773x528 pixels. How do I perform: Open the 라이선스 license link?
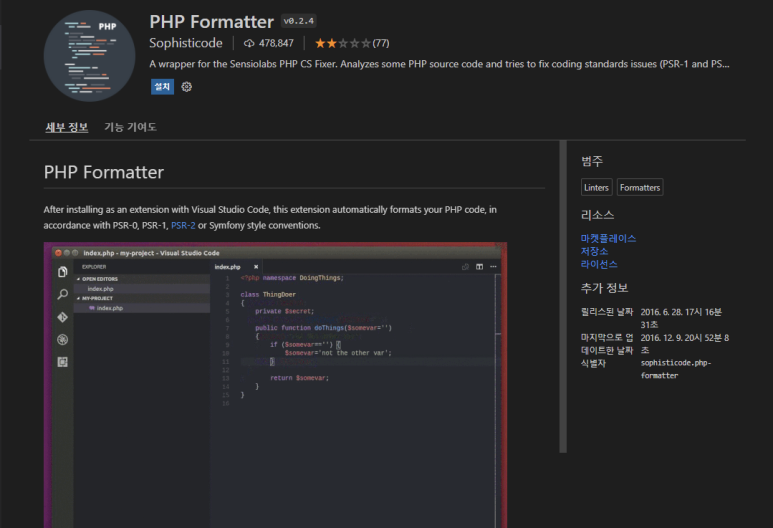[x=599, y=264]
